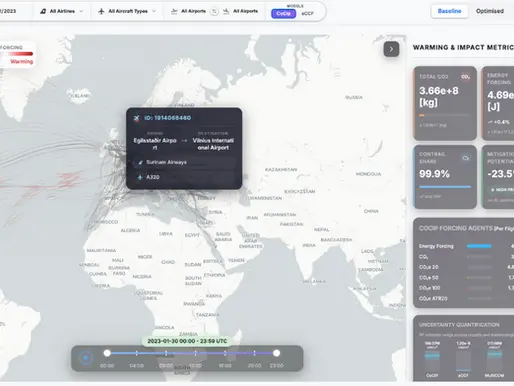Open the All Aircraft Types dropdown
Viewport: 514px width, 386px height.
tap(128, 11)
